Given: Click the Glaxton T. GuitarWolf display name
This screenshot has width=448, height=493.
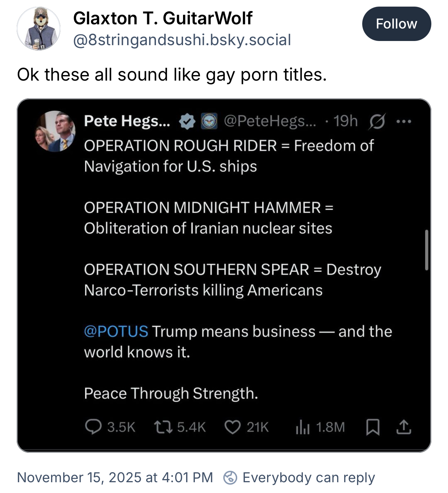Looking at the screenshot, I should 163,18.
